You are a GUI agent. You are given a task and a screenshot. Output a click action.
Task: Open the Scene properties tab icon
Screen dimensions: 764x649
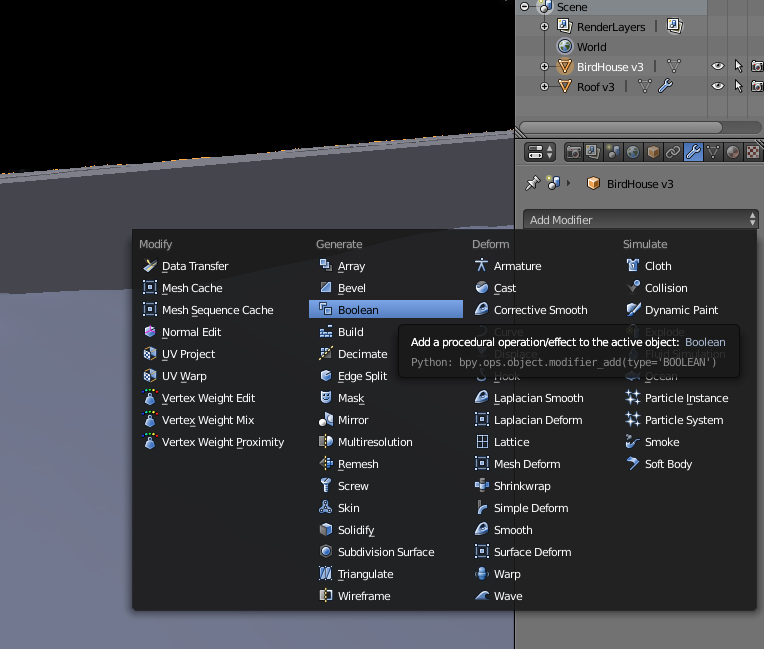pos(613,152)
